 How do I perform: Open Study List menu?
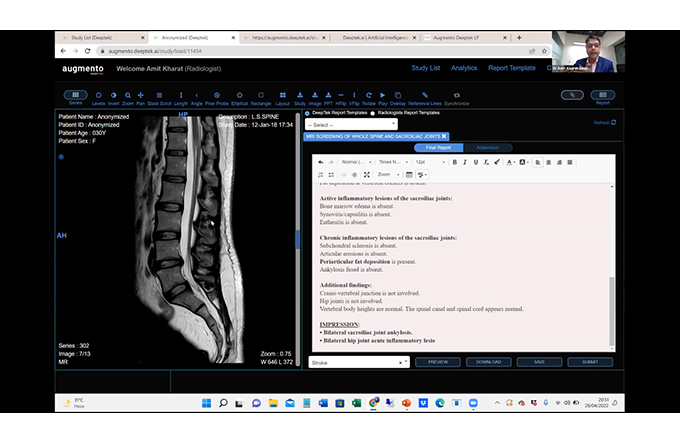point(425,68)
